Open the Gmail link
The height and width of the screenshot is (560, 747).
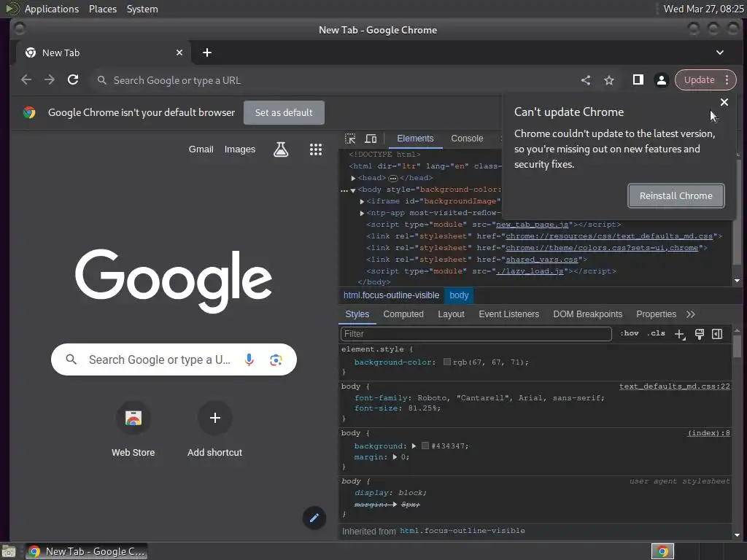click(x=201, y=149)
